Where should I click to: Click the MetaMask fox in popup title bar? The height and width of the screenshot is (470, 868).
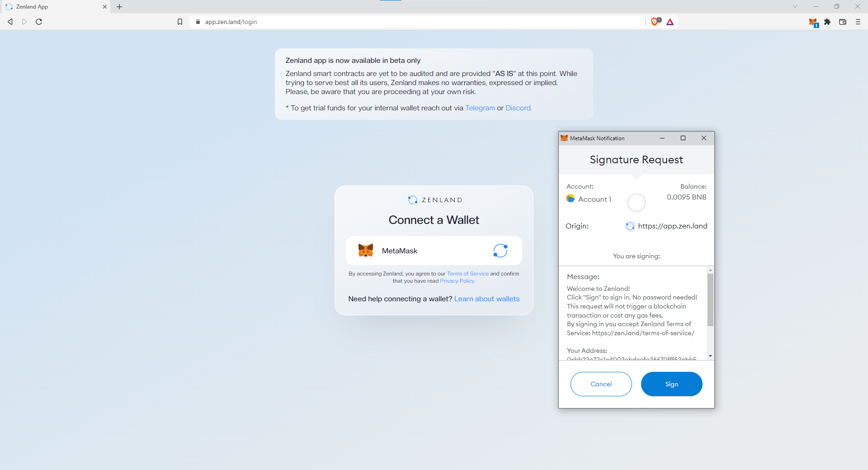[x=564, y=138]
